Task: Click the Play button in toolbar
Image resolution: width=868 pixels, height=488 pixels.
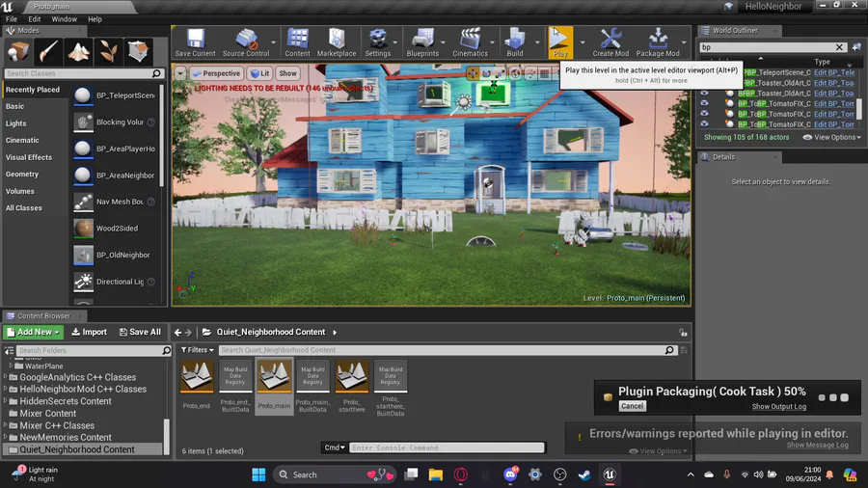Action: point(560,42)
